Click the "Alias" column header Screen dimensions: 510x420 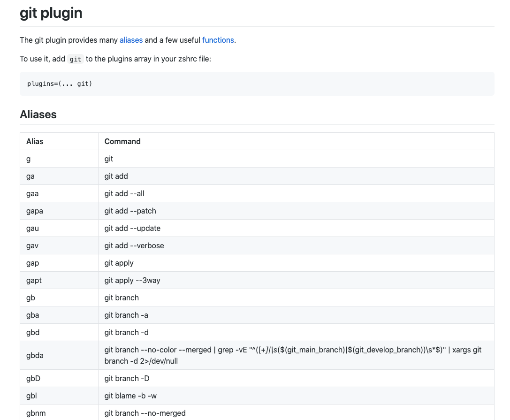[x=35, y=141]
